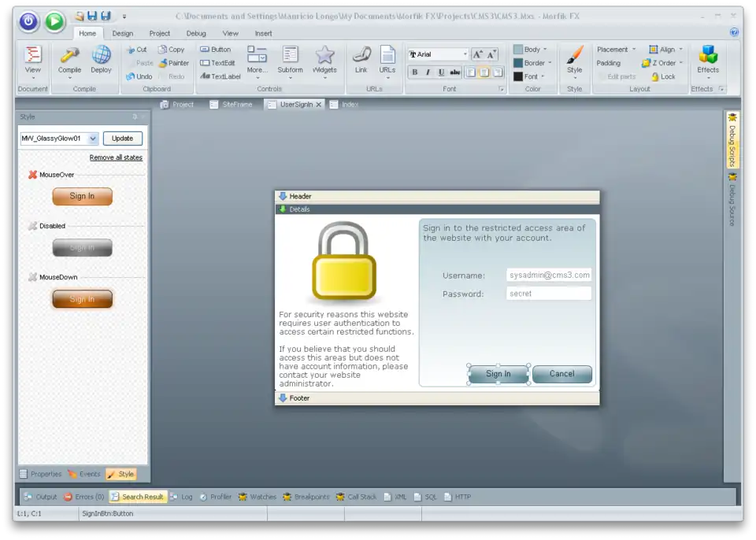Select the SiteFrame document tab
Screen dimensions: 756x540
[232, 103]
